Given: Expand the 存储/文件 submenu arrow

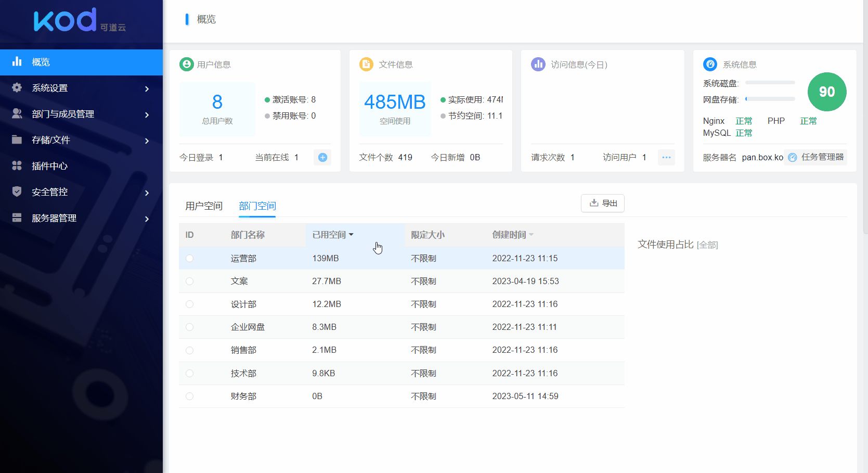Looking at the screenshot, I should coord(147,140).
